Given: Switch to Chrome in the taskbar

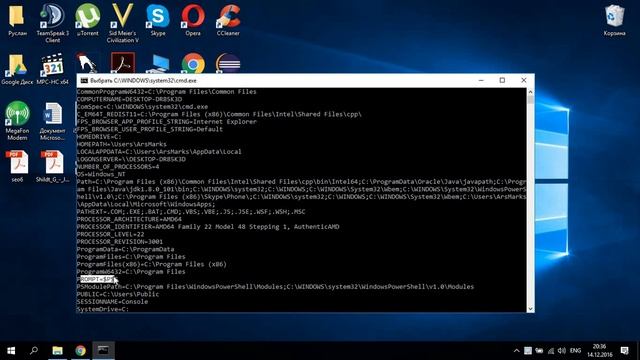Looking at the screenshot, I should pyautogui.click(x=80, y=351).
